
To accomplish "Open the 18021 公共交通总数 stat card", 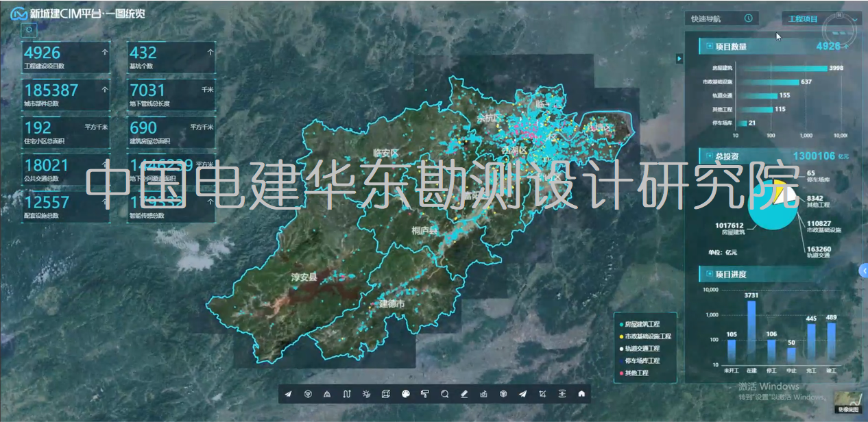I will click(66, 171).
